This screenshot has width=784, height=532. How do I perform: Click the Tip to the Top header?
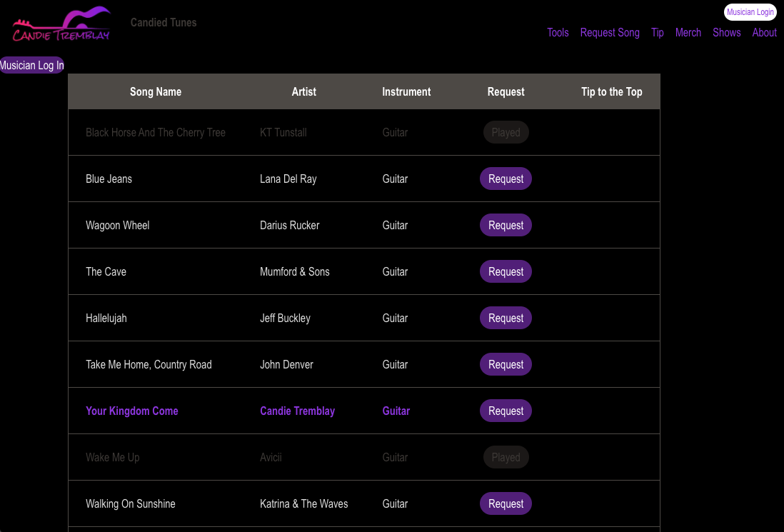611,91
